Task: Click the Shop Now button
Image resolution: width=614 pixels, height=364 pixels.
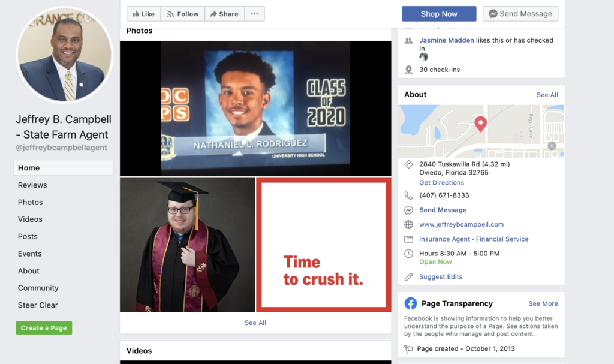Action: pos(439,14)
